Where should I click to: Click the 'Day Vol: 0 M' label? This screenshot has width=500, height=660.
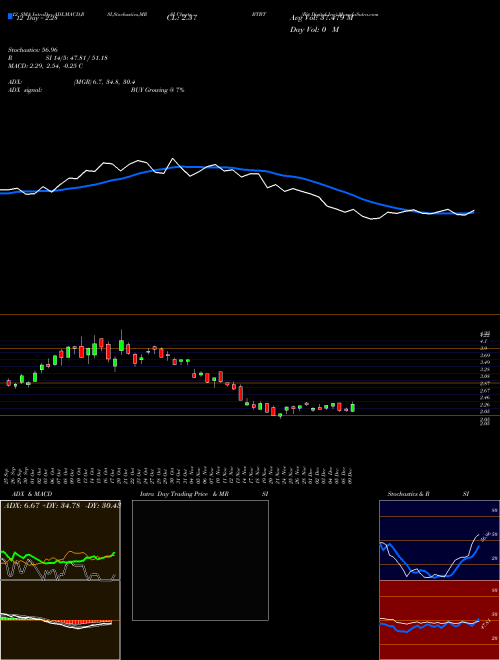(314, 30)
